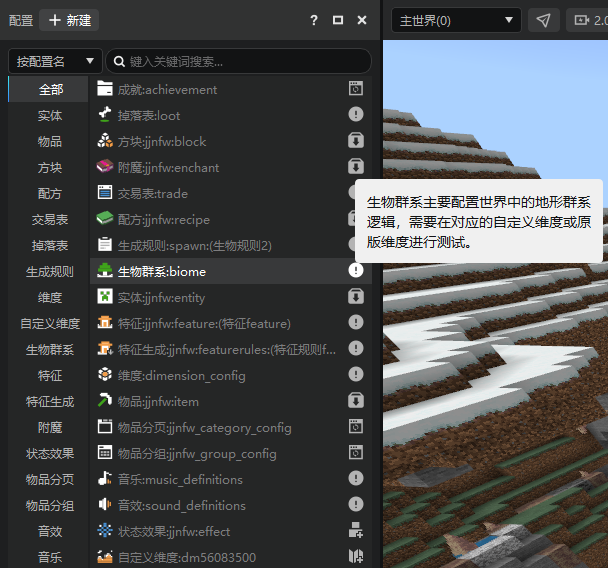Select the 物品:jjnfw:item list entry
The width and height of the screenshot is (608, 568).
[231, 402]
